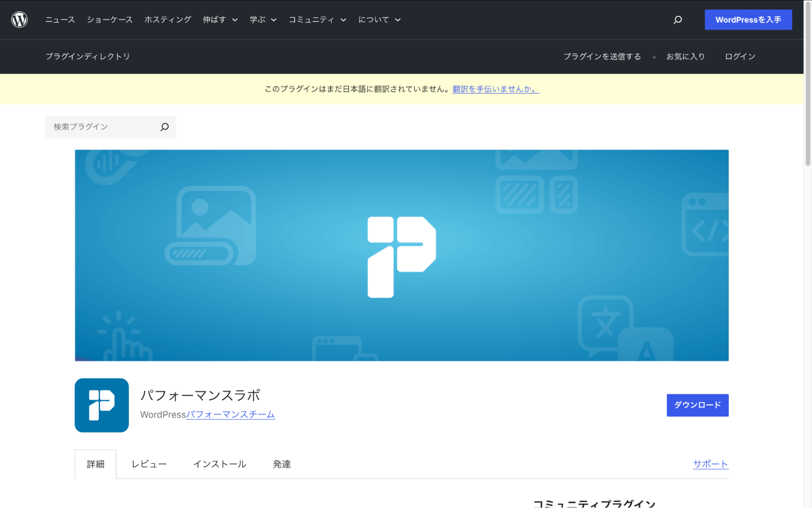Expand the 伸ばす dropdown menu
This screenshot has height=508, width=812.
pos(220,20)
